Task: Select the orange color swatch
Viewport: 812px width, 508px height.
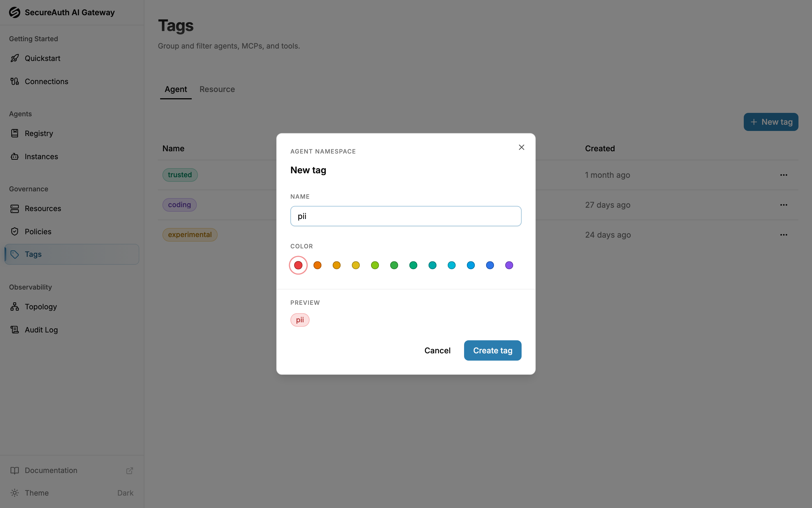Action: [317, 265]
